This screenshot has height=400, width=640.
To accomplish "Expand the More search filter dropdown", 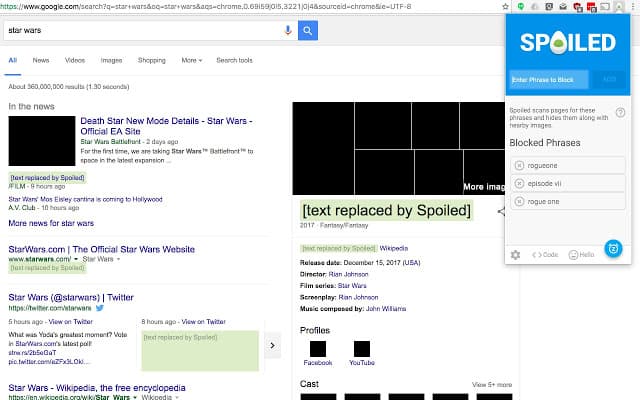I will (191, 60).
